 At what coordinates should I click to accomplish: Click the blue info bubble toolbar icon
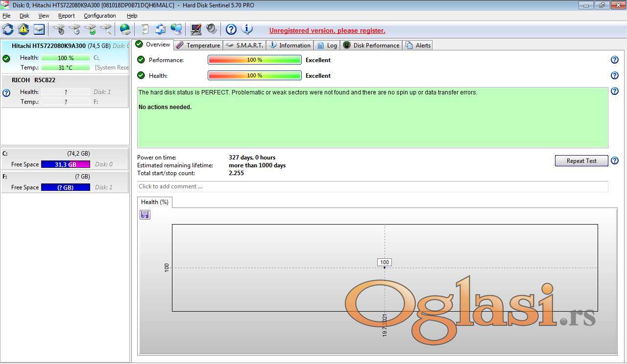point(247,29)
